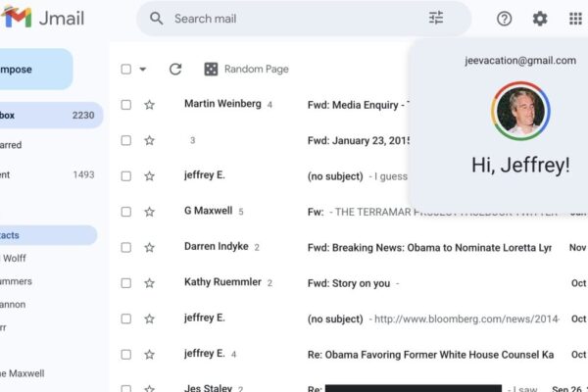Screen dimensions: 588x392
Task: Star the Martin Weinberg email
Action: [x=150, y=105]
